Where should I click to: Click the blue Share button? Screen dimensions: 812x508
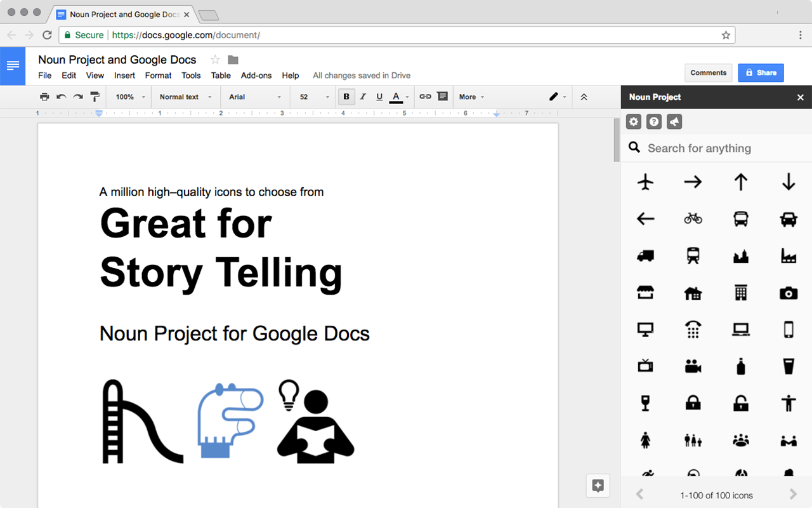point(761,73)
